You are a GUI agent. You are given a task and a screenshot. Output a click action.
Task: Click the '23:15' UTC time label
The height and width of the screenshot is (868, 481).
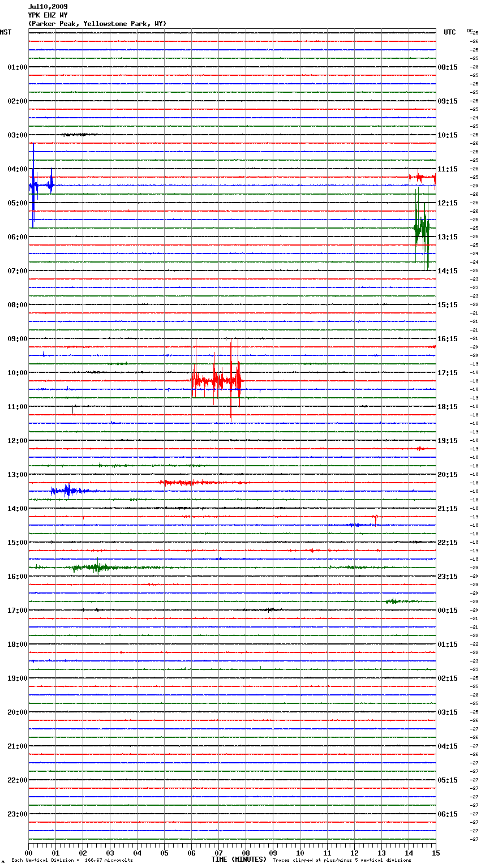[448, 577]
